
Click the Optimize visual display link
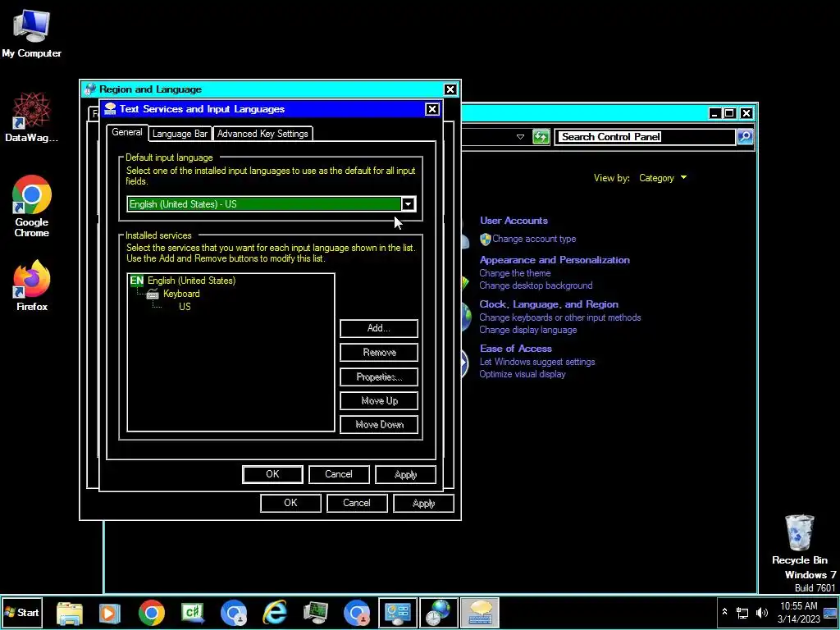coord(523,374)
